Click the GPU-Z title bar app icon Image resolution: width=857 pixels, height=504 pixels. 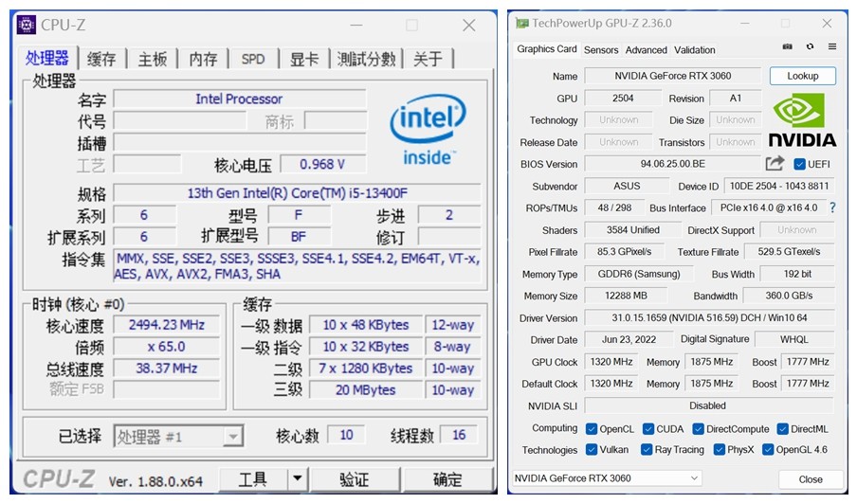522,24
